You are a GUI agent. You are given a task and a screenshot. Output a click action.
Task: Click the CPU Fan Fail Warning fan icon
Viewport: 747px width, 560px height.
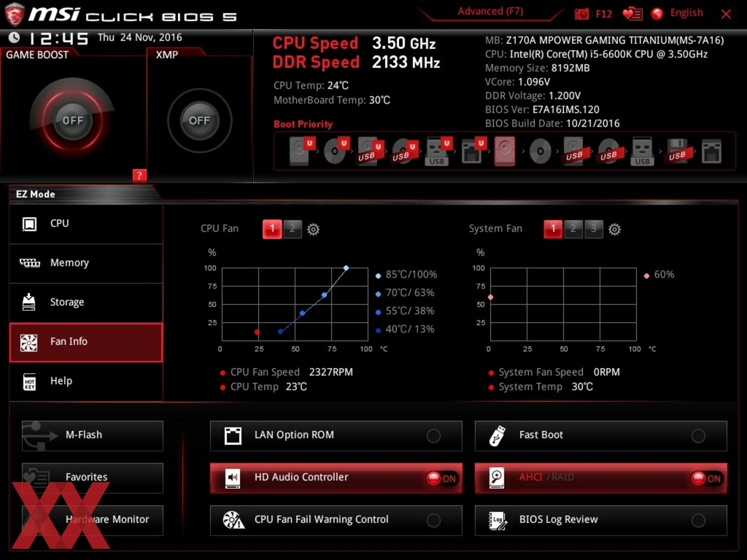pos(233,520)
